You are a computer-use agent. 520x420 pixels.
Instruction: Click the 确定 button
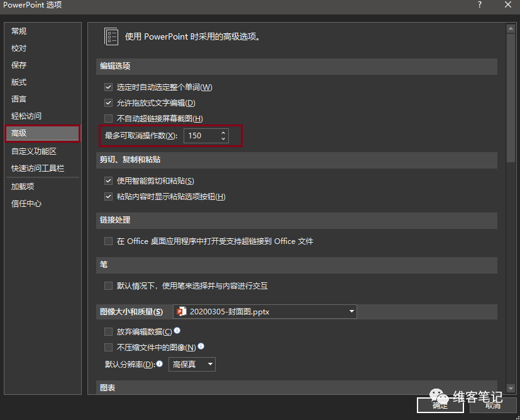[x=440, y=406]
